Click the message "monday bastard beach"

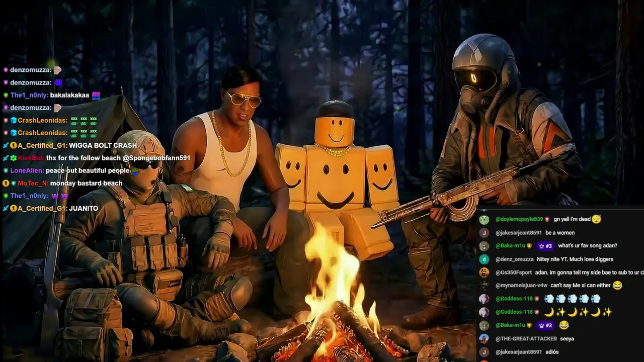[86, 184]
